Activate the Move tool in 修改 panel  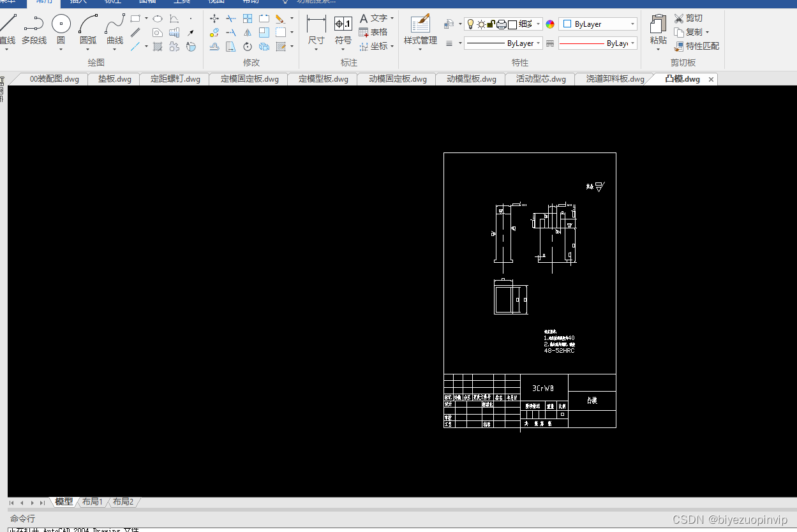coord(214,18)
